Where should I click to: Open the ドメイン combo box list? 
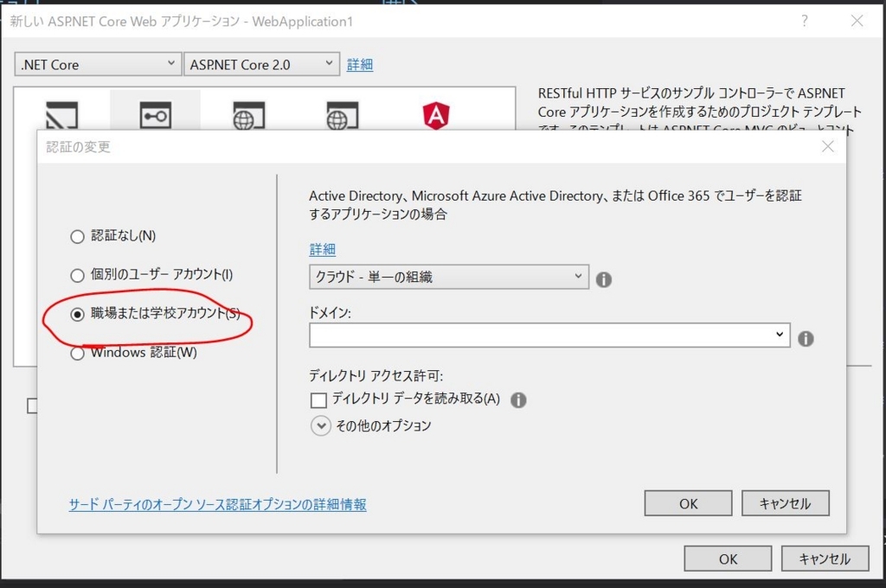pyautogui.click(x=780, y=335)
